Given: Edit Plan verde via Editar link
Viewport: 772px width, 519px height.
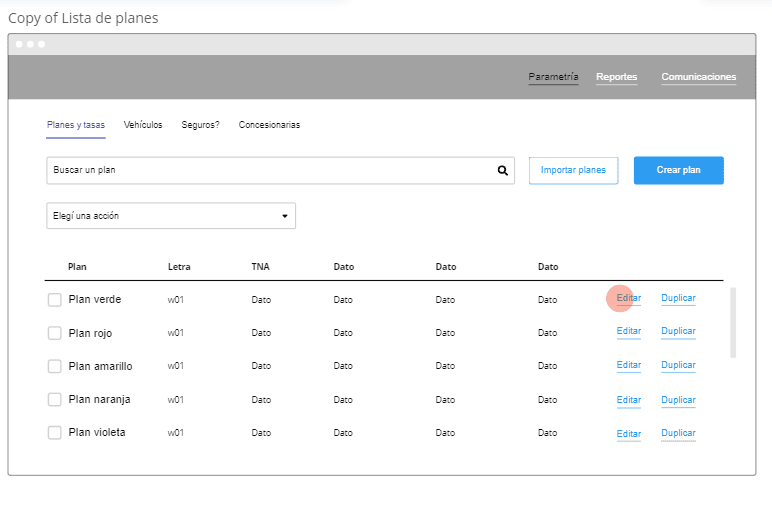Looking at the screenshot, I should (629, 298).
